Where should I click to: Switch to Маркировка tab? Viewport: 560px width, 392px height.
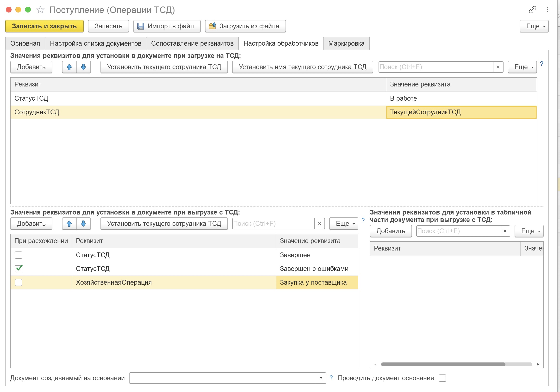[x=346, y=43]
